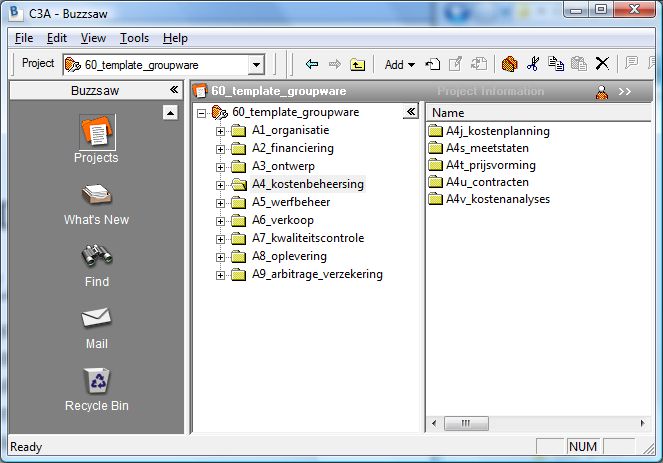This screenshot has width=663, height=463.
Task: Open the Add dropdown menu
Action: click(400, 65)
